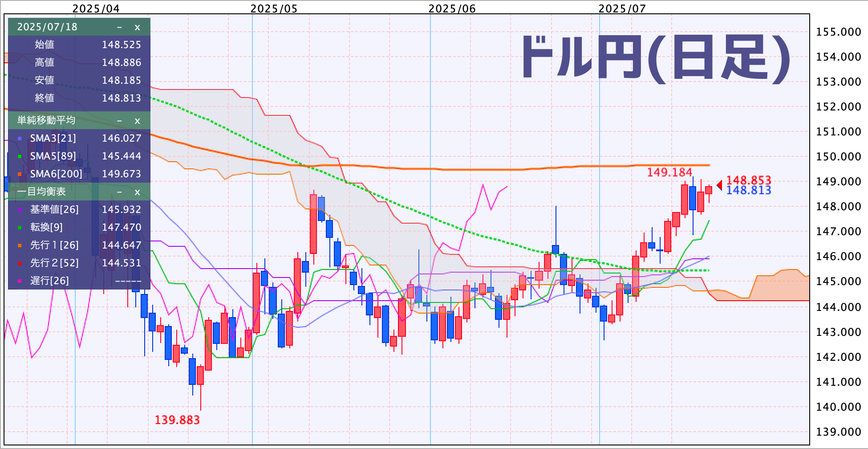Viewport: 868px width, 449px height.
Task: Click the latest red candlestick at 148.8
Action: [x=709, y=190]
